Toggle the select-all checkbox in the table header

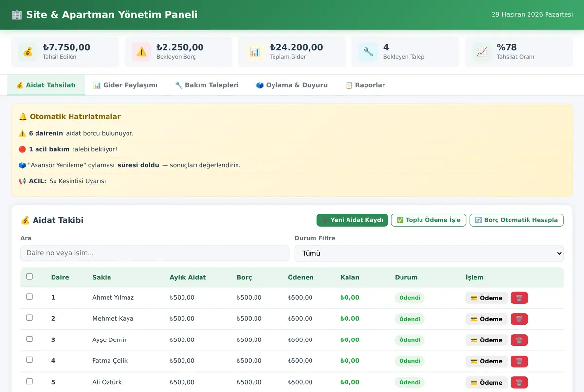coord(29,276)
